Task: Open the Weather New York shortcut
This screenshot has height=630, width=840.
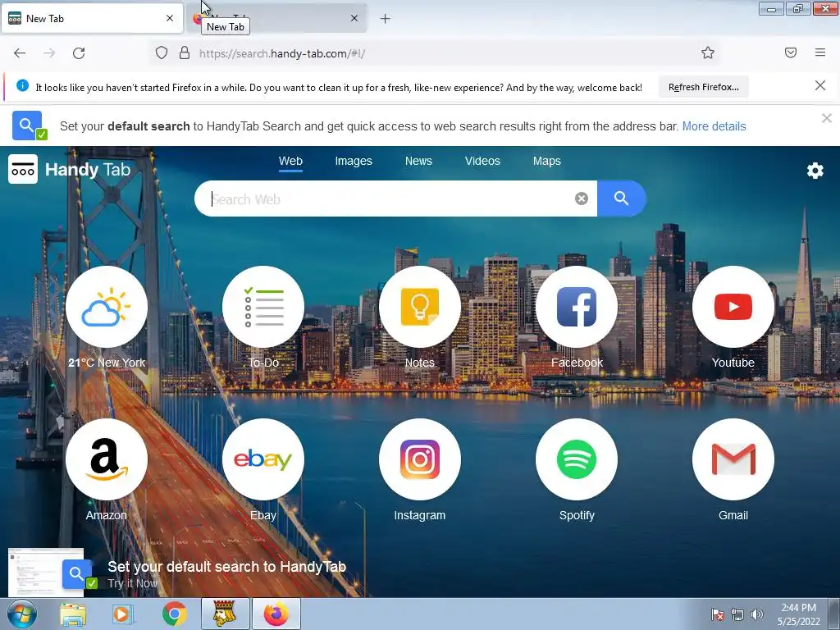Action: coord(106,307)
